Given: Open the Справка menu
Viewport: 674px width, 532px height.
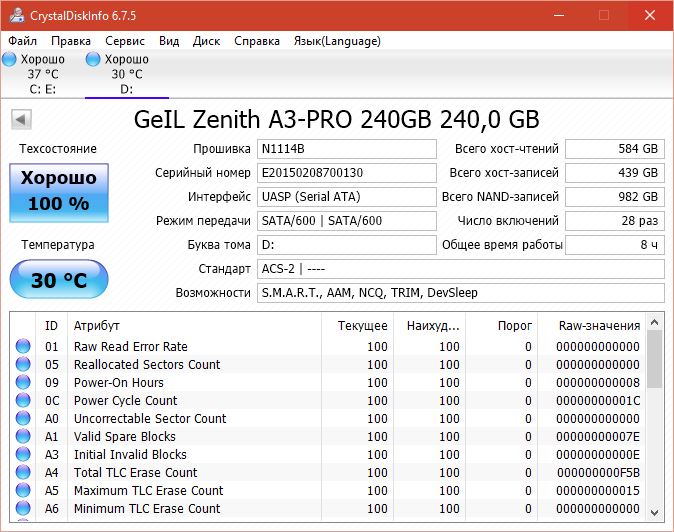Looking at the screenshot, I should tap(257, 41).
